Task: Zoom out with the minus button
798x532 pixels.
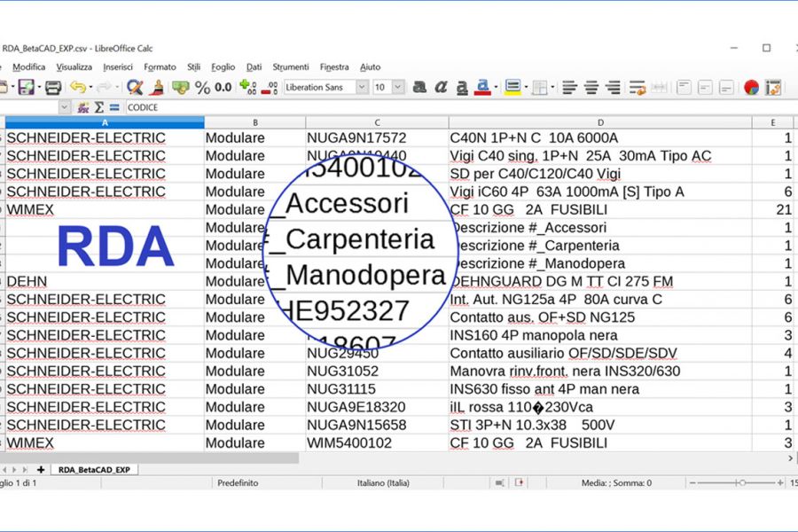Action: pos(692,482)
